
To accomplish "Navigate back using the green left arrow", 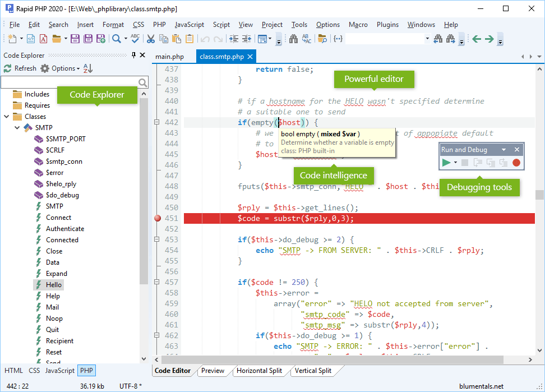I will [476, 39].
